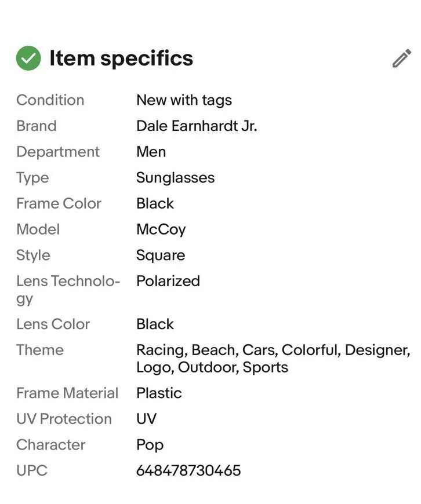The height and width of the screenshot is (504, 421).
Task: Click the Lens Color value Black
Action: click(x=155, y=324)
